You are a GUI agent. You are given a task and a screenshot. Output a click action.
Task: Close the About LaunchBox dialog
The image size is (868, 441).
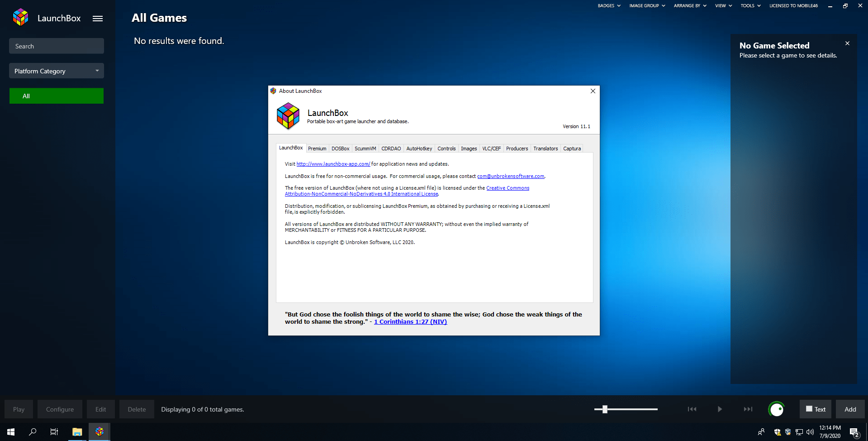point(593,91)
